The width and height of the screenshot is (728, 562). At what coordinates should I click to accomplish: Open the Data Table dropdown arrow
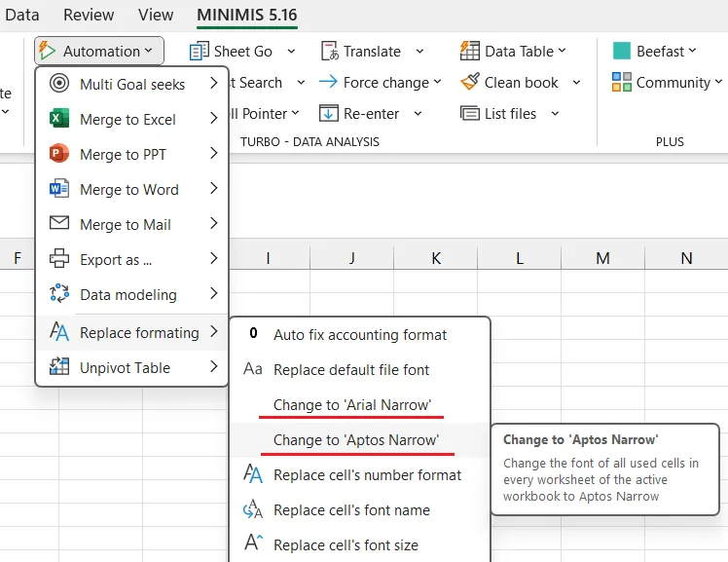point(562,51)
